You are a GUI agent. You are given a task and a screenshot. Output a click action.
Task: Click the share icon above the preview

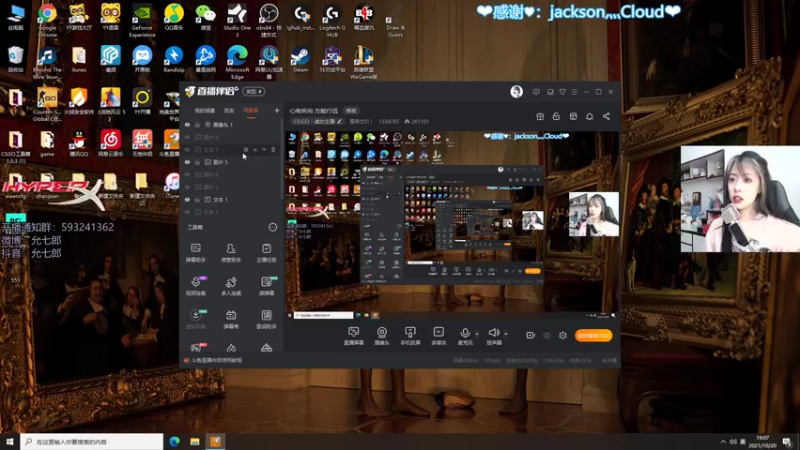point(606,116)
